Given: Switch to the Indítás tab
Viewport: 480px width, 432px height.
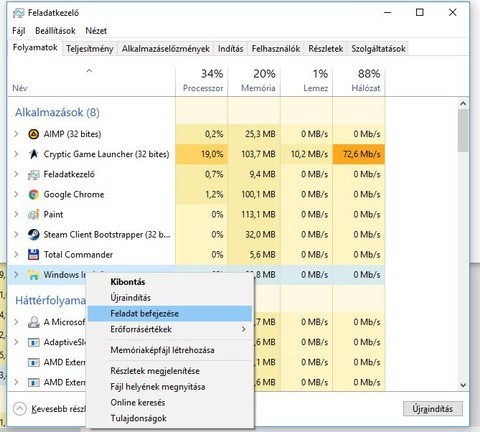Looking at the screenshot, I should (231, 49).
